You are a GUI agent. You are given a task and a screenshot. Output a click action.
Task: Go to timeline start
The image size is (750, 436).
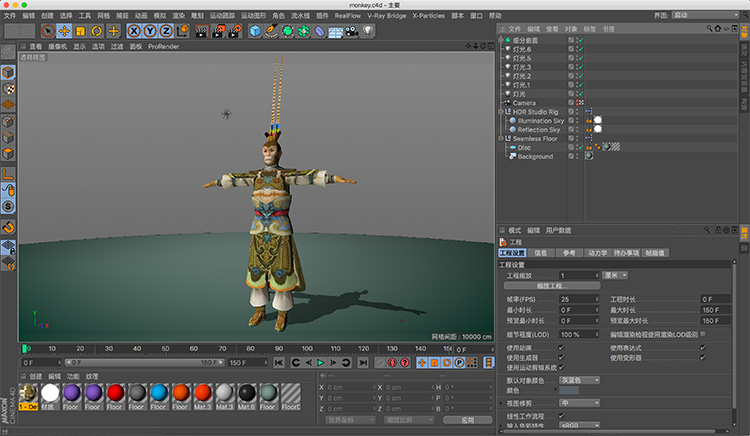(279, 363)
